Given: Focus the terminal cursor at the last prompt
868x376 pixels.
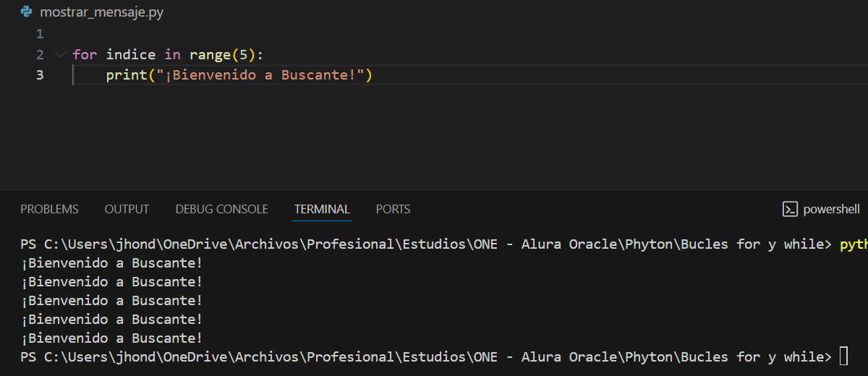Looking at the screenshot, I should tap(844, 356).
